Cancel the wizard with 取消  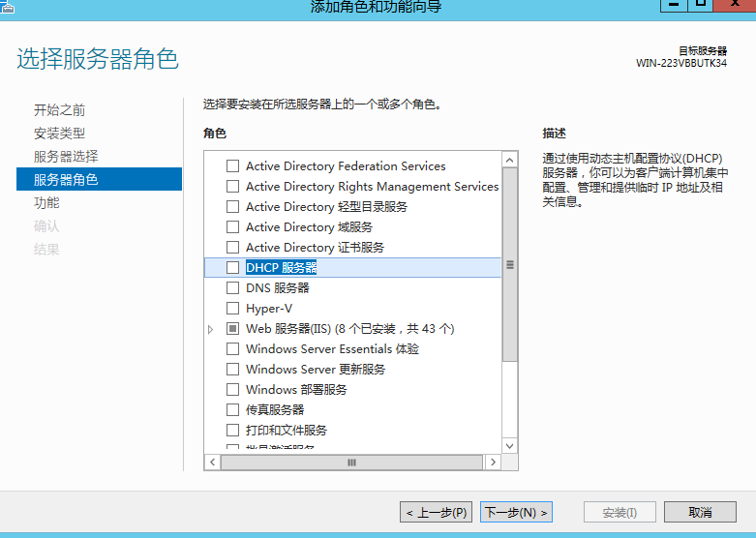click(700, 512)
